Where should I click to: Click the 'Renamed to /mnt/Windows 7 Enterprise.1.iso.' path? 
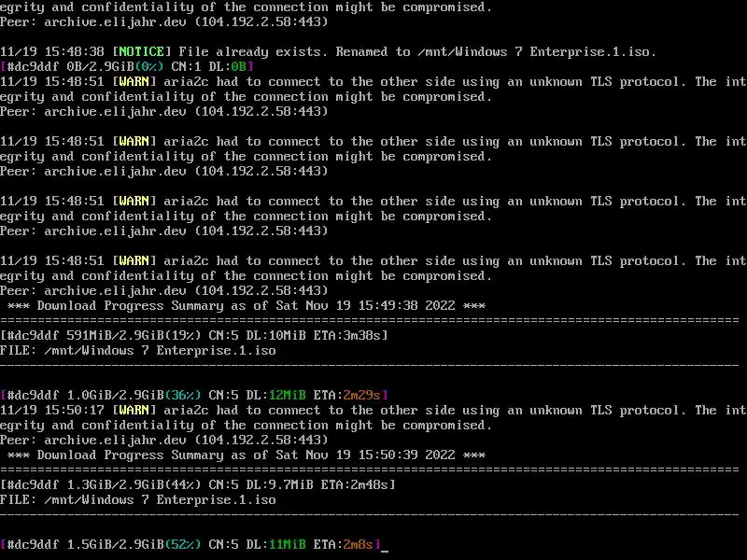click(496, 52)
